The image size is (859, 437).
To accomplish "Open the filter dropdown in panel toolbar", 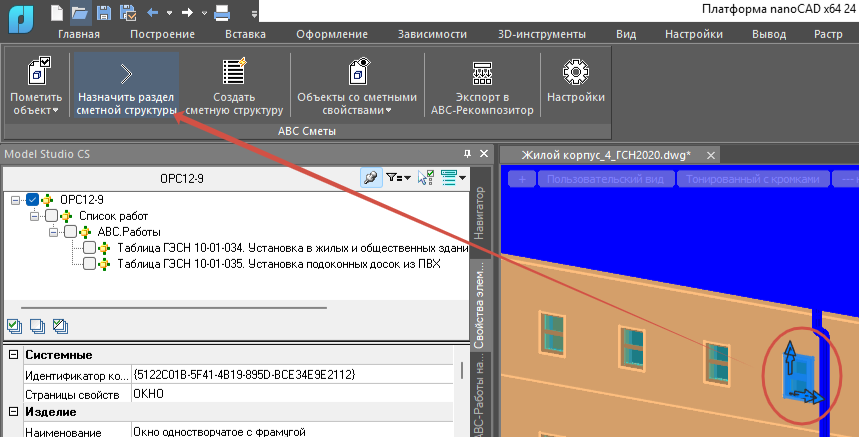I will pyautogui.click(x=398, y=177).
